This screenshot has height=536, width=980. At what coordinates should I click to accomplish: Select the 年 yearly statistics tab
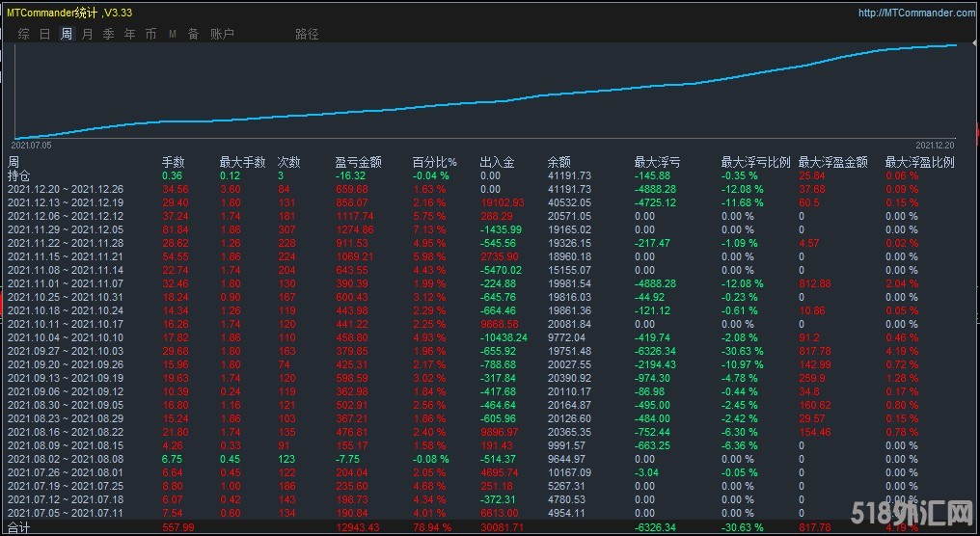point(129,34)
